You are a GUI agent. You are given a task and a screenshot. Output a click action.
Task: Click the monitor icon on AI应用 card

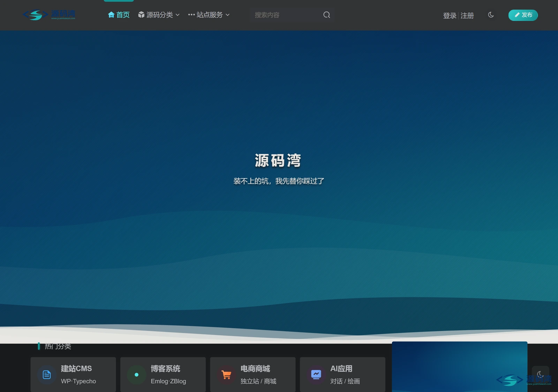pyautogui.click(x=316, y=375)
